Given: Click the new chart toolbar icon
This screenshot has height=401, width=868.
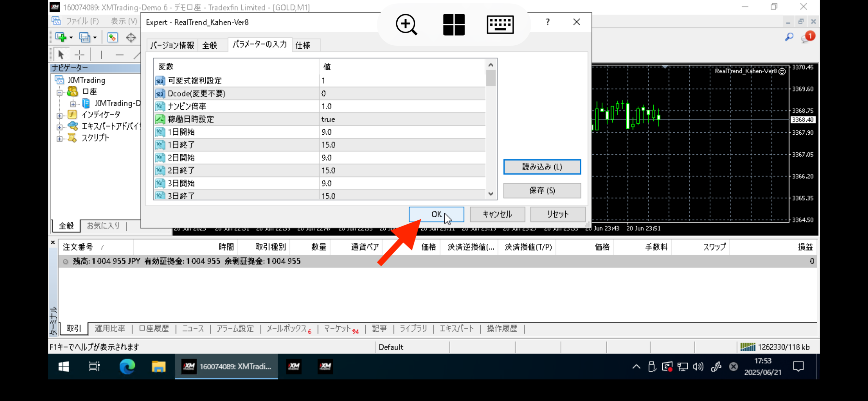Looking at the screenshot, I should (x=61, y=37).
